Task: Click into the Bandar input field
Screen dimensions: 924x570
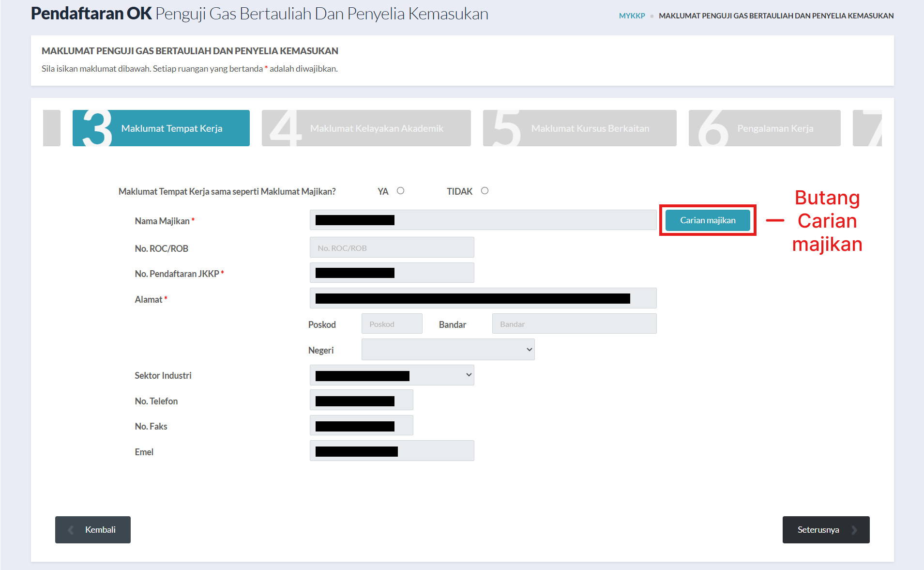Action: [574, 324]
